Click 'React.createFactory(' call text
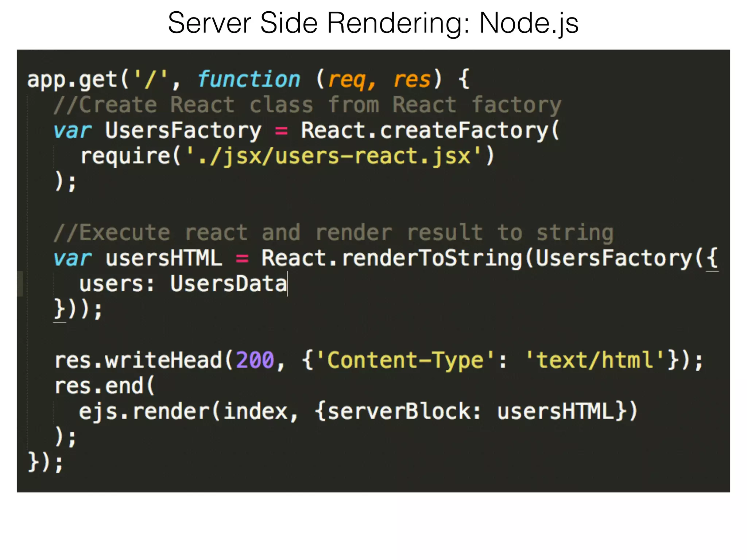 430,131
